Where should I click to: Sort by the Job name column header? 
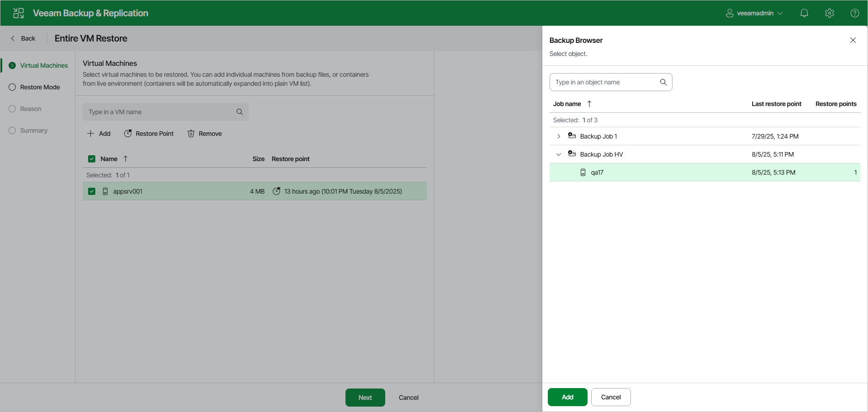567,104
